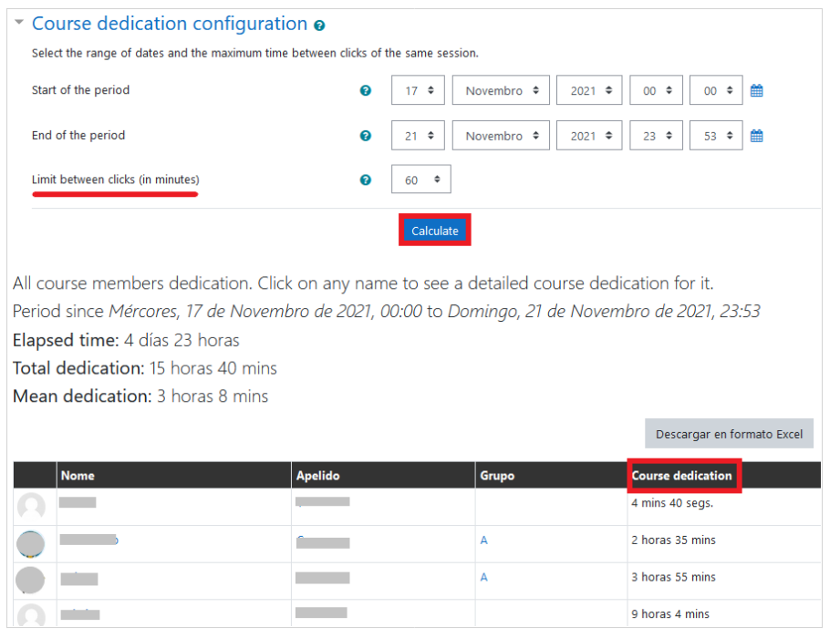Open the start year dropdown showing 2021
Viewport: 840px width, 638px height.
(589, 91)
